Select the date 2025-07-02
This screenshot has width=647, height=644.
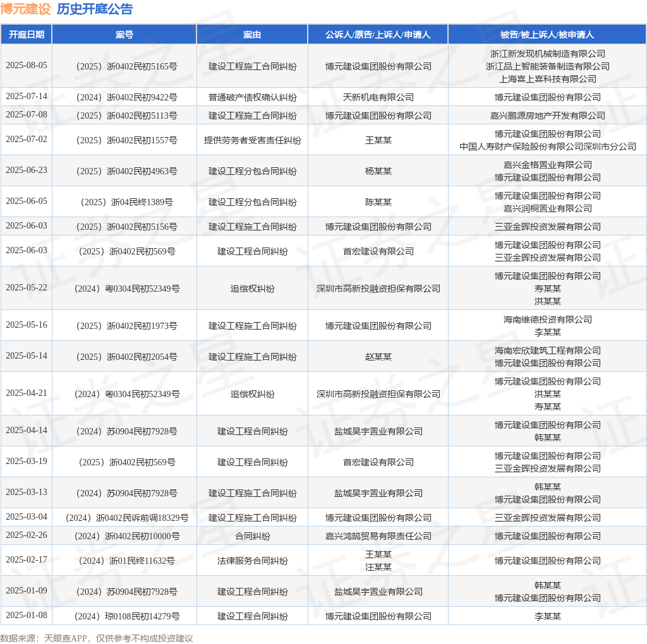[27, 140]
